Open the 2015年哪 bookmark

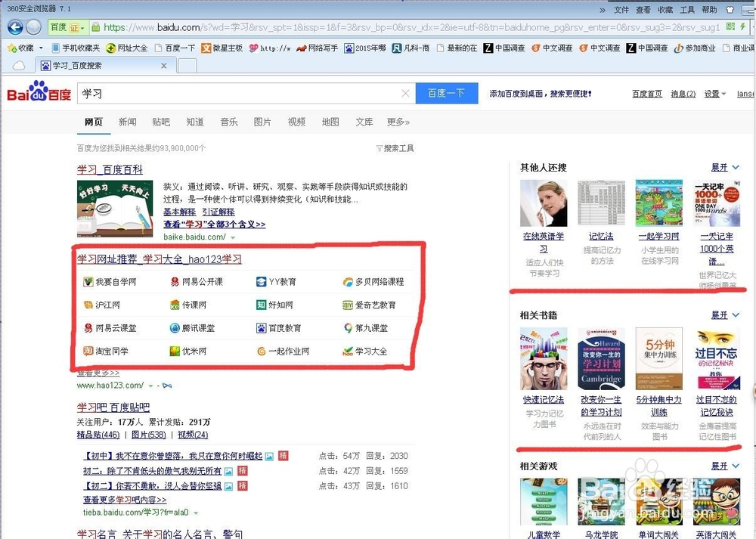click(x=365, y=48)
